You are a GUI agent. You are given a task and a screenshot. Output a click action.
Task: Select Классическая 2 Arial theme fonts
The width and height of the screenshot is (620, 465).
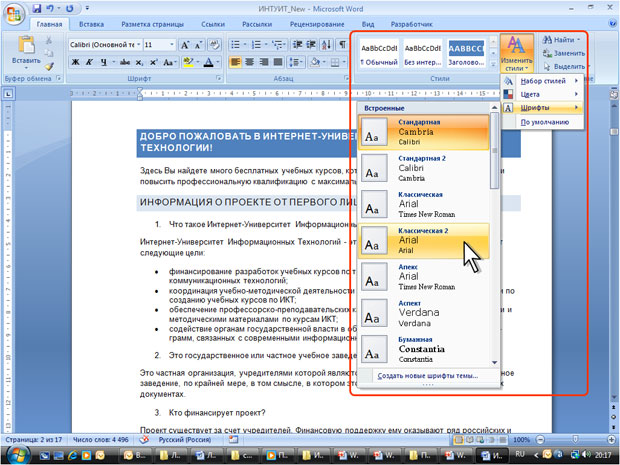423,241
